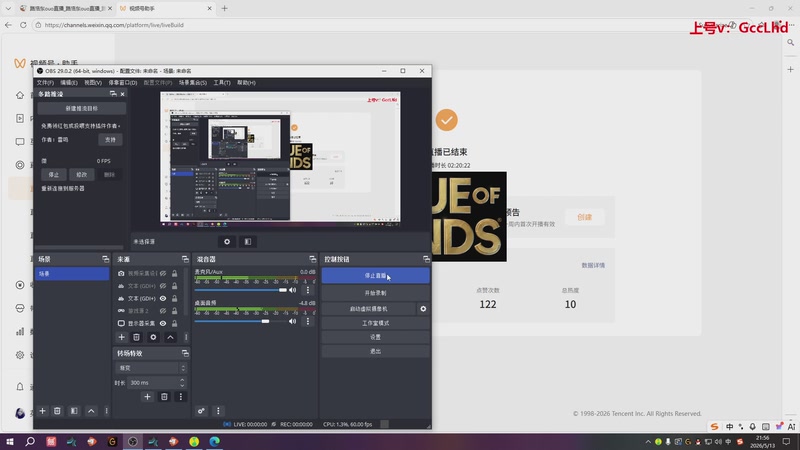Open 数据详情 link on webpage

point(593,265)
